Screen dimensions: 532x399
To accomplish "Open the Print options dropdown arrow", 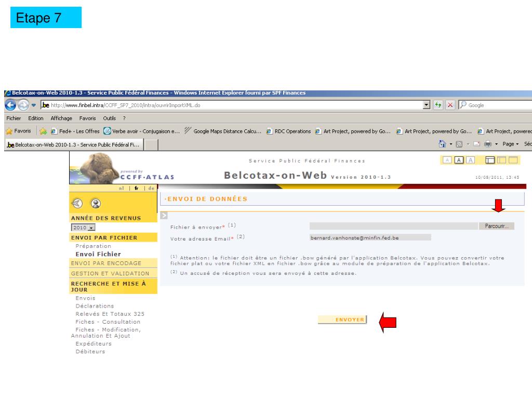I will point(496,144).
